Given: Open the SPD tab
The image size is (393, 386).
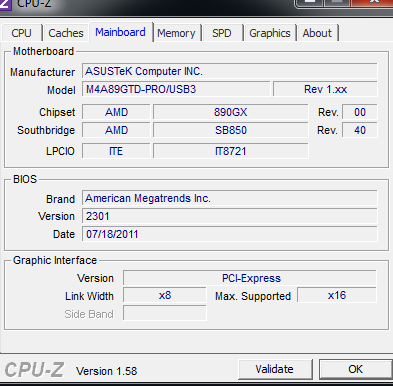Looking at the screenshot, I should tap(222, 33).
